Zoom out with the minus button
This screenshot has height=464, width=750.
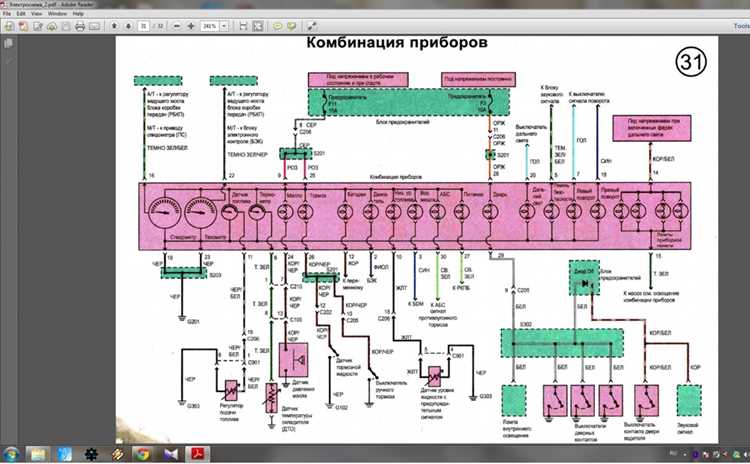pos(177,25)
